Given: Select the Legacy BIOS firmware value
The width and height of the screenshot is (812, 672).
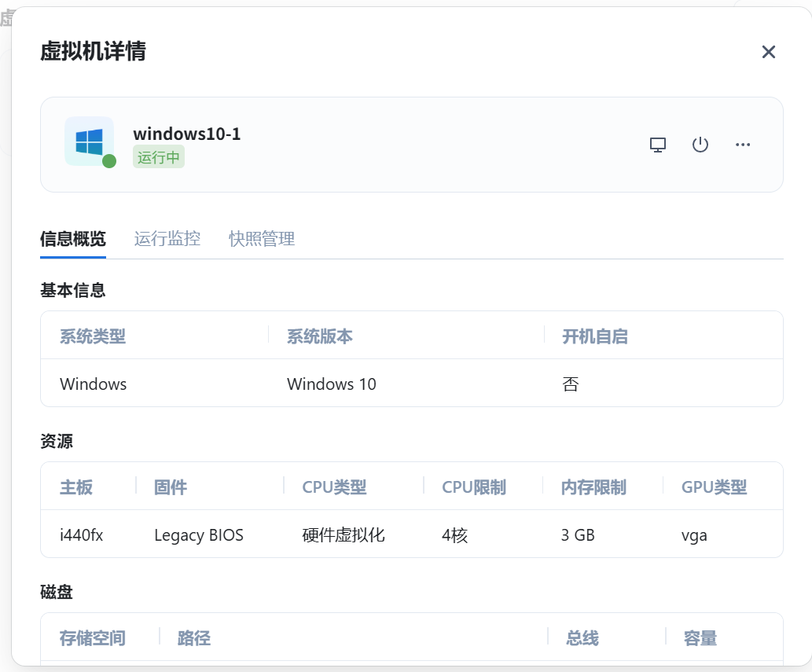Looking at the screenshot, I should click(199, 535).
